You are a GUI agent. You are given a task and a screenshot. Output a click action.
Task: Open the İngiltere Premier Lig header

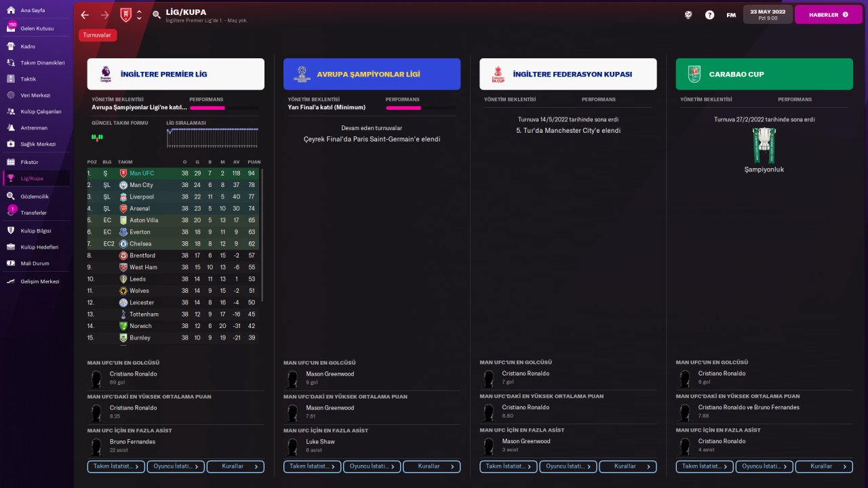[x=176, y=74]
